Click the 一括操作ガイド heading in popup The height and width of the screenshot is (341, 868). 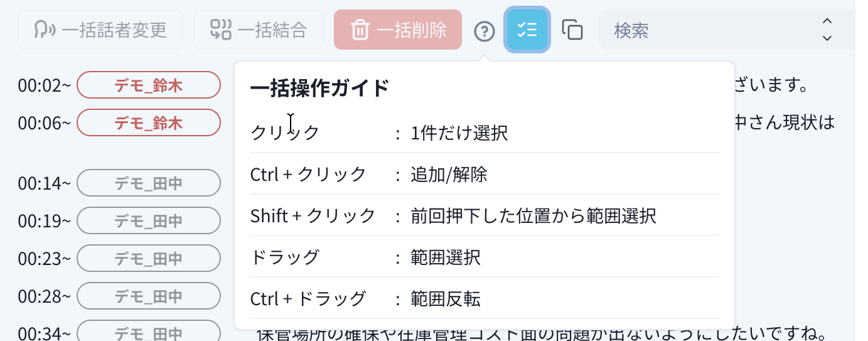coord(320,89)
